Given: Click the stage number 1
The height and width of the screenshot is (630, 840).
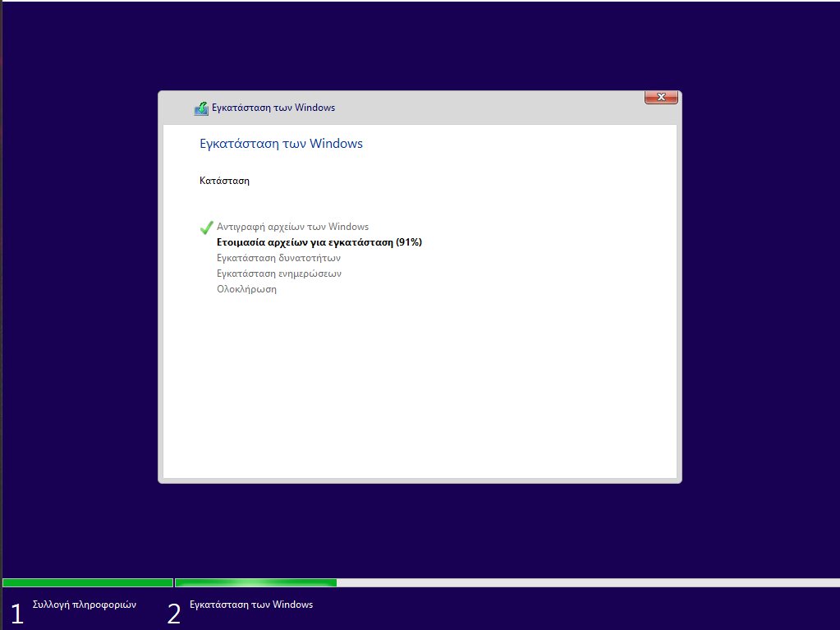Looking at the screenshot, I should [x=17, y=614].
